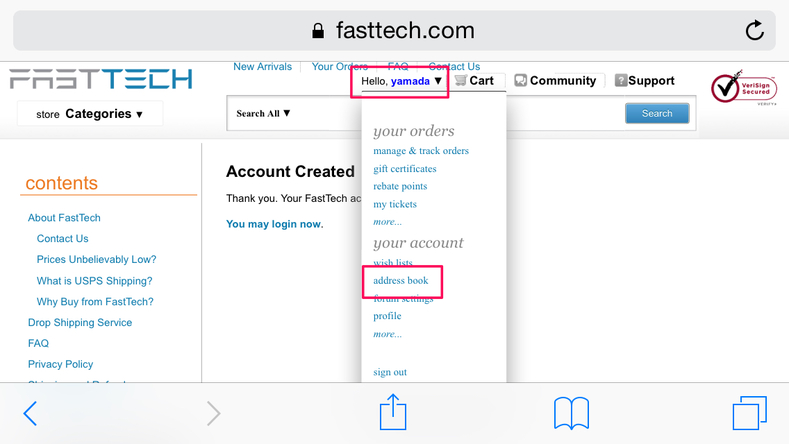
Task: Open What is USPS Shipping? link
Action: 94,281
